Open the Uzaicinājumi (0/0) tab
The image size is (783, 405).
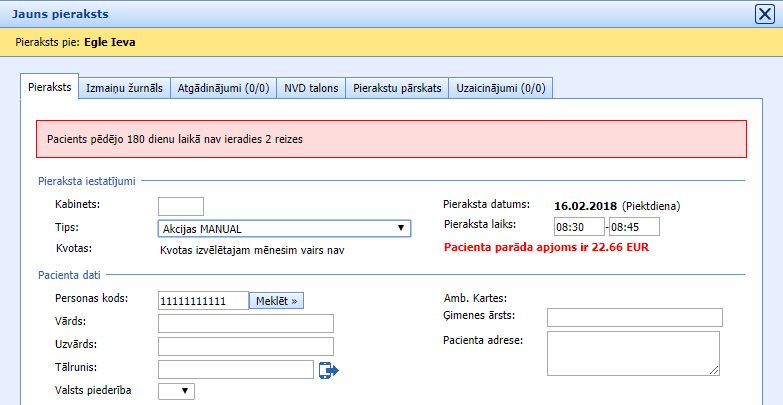point(500,89)
